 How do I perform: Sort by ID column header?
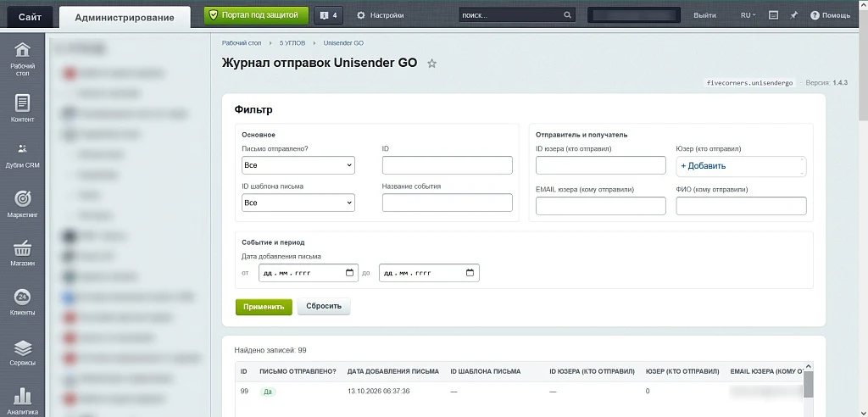243,371
